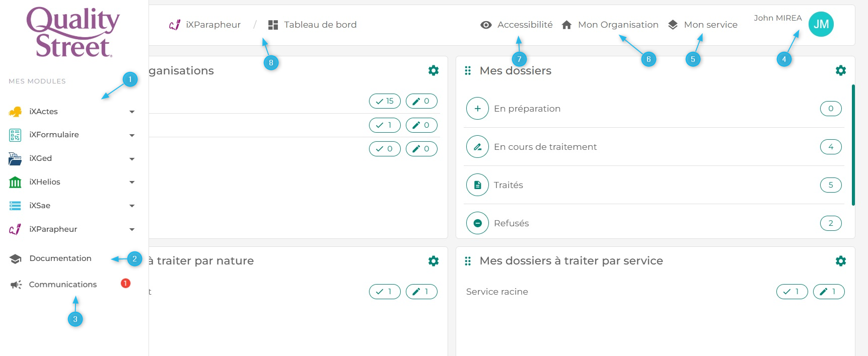This screenshot has height=356, width=868.
Task: Expand the iXActes module menu
Action: point(132,112)
